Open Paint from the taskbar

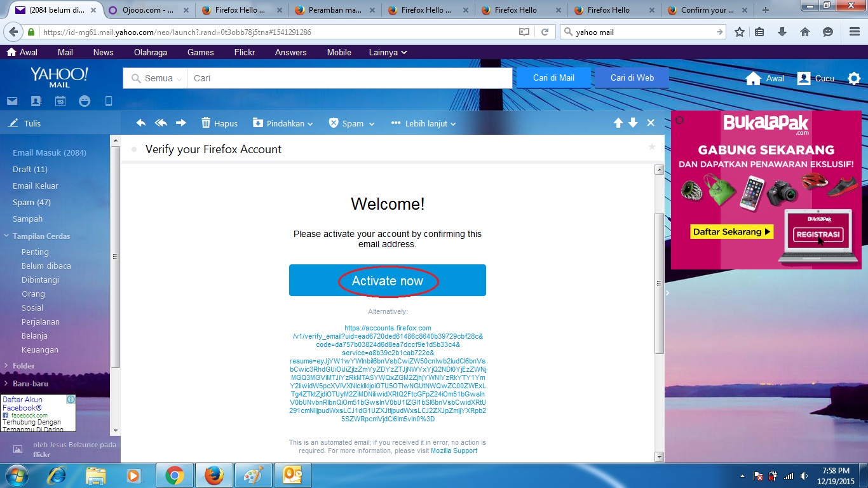(254, 475)
